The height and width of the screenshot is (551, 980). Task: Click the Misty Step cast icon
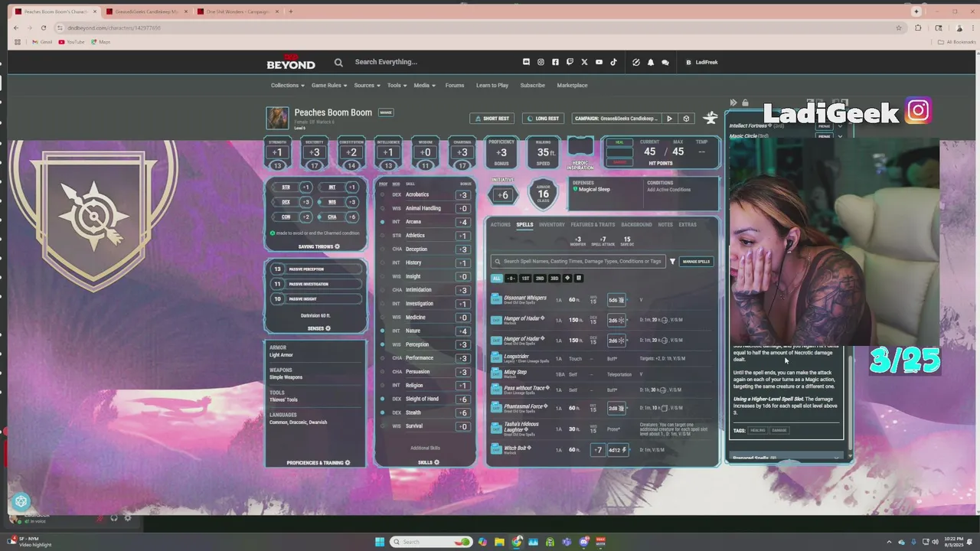tap(496, 374)
